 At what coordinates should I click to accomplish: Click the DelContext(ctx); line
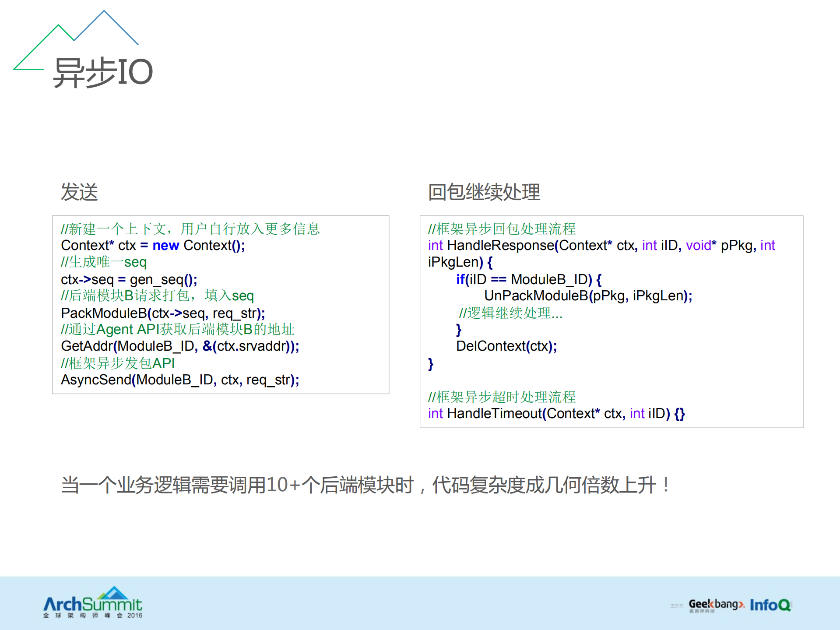pyautogui.click(x=506, y=346)
